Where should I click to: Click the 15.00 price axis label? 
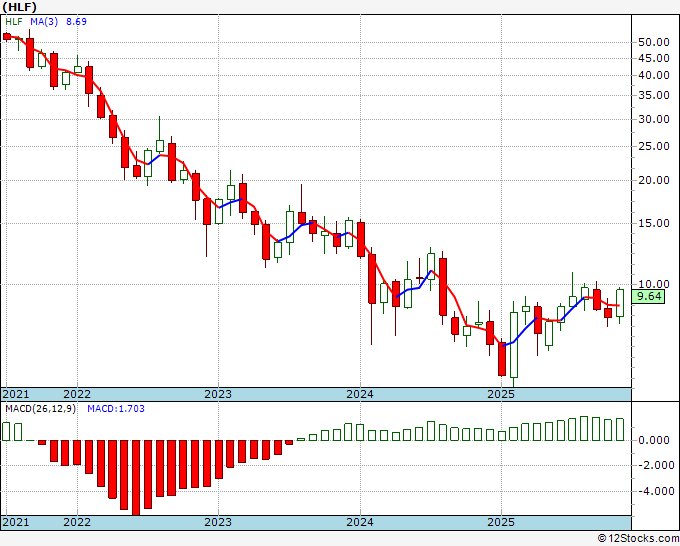tap(654, 223)
